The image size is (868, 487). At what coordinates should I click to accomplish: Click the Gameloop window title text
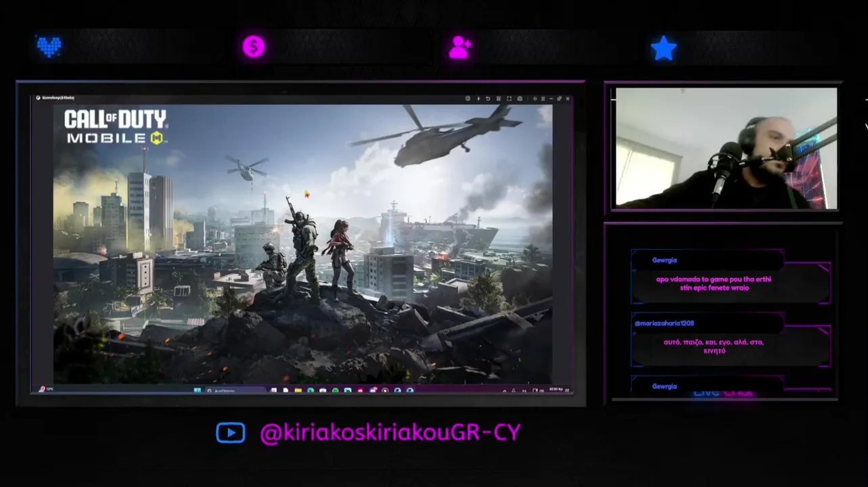coord(58,98)
